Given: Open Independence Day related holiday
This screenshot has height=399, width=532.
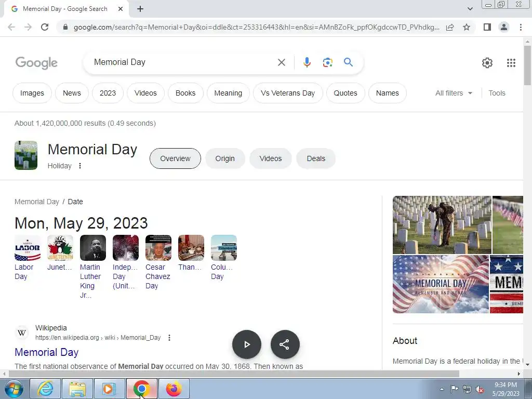Looking at the screenshot, I should (126, 262).
